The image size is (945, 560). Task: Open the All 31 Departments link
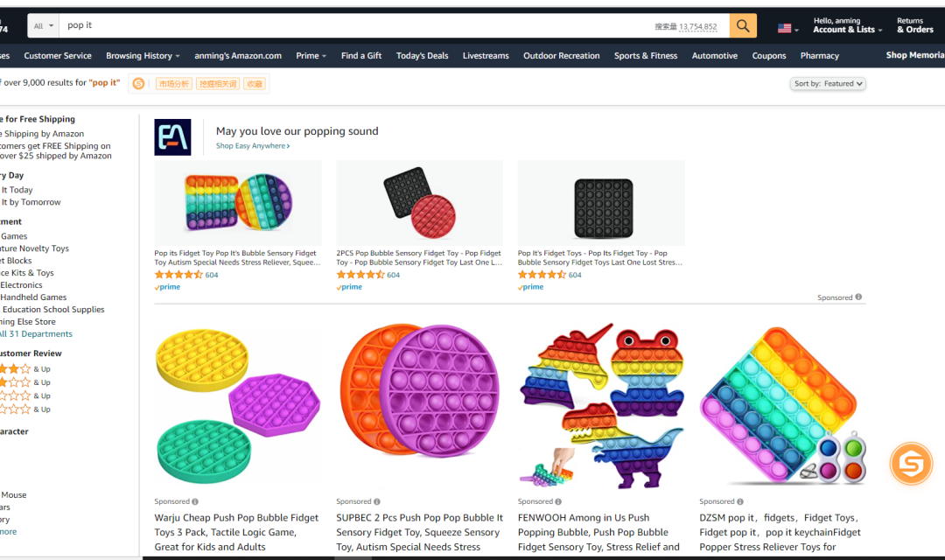(36, 334)
